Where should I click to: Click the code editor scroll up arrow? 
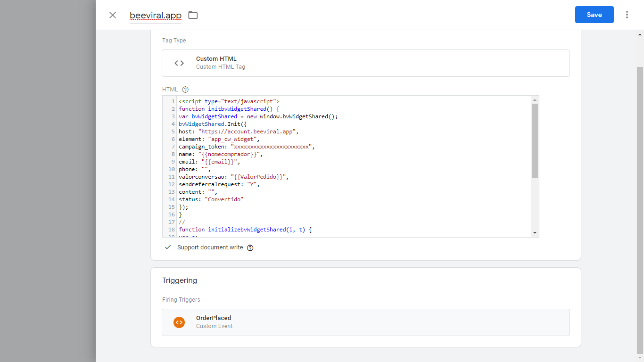535,100
